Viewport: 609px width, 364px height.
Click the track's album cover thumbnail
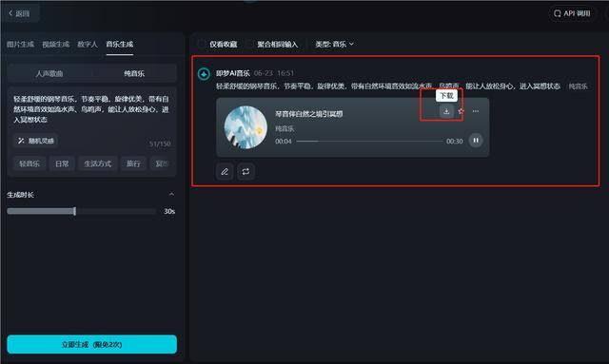[246, 127]
